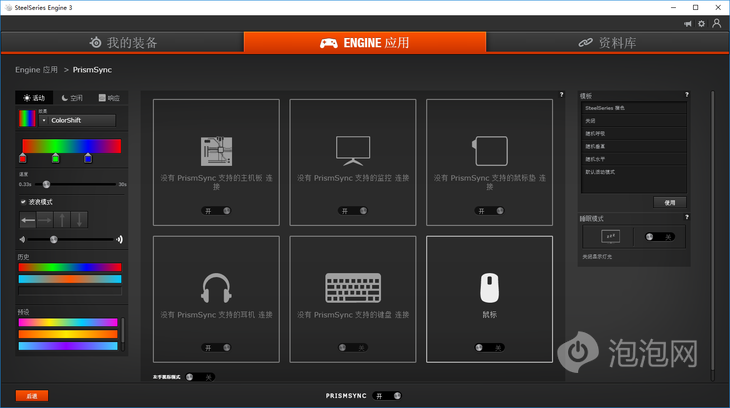Viewport: 730px width, 408px height.
Task: Toggle the keyboard PrismSync switch
Action: [353, 348]
